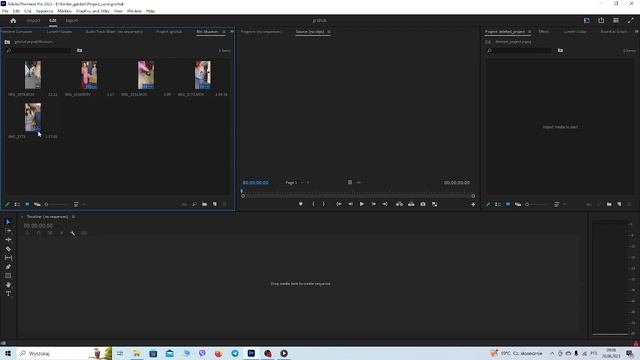This screenshot has height=360, width=640.
Task: Click the Insert button in Source monitor
Action: point(399,204)
